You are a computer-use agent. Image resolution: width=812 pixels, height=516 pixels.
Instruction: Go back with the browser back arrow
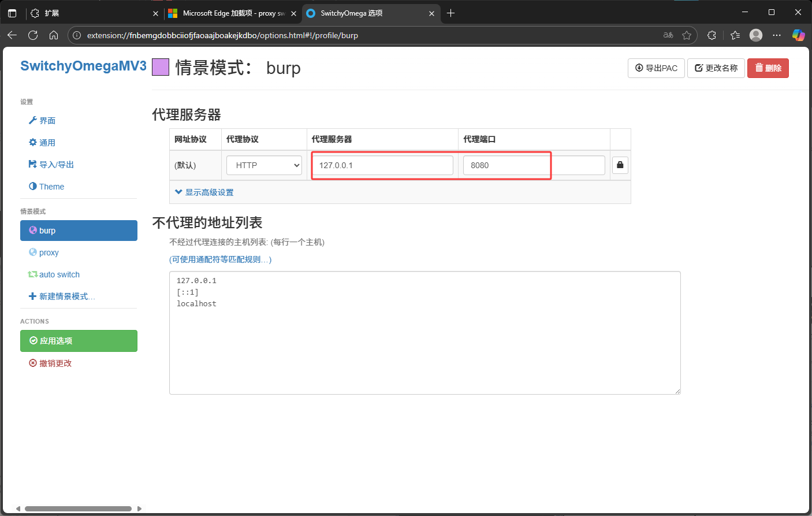(x=12, y=35)
